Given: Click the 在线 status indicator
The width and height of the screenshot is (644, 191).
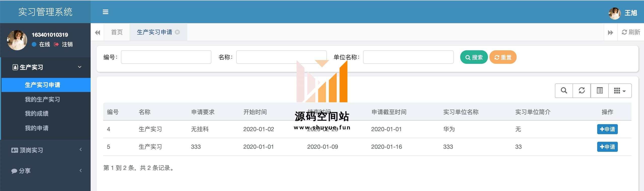Looking at the screenshot, I should (41, 44).
